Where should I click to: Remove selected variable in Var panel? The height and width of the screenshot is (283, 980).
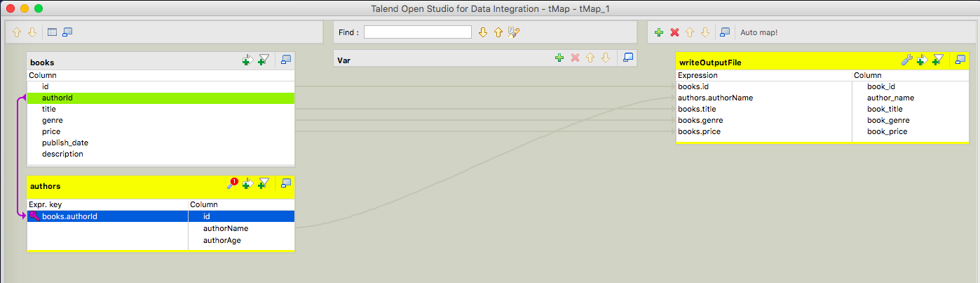tap(575, 58)
